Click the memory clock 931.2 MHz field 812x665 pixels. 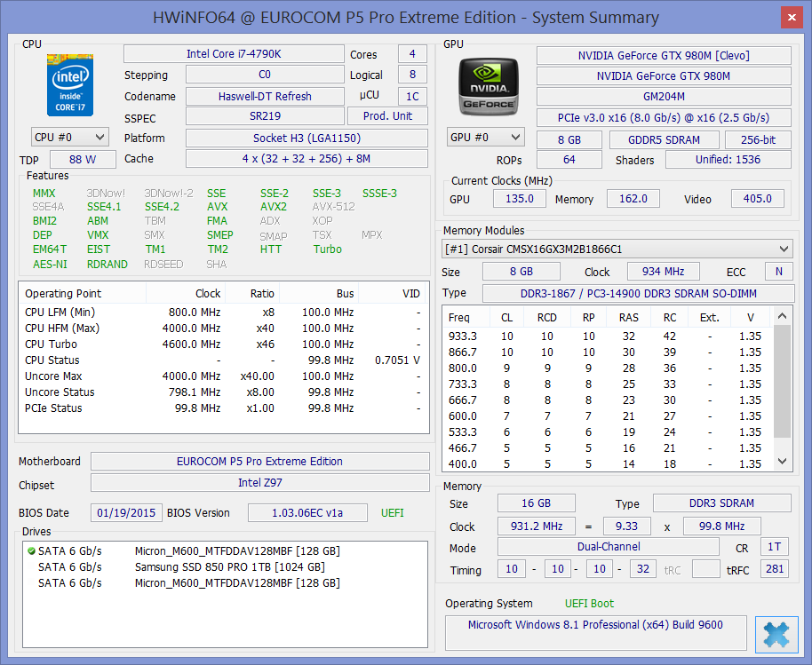537,526
